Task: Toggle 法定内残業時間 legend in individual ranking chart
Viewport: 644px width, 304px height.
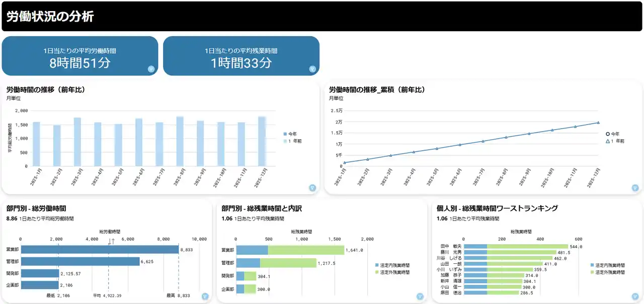Action: [610, 265]
